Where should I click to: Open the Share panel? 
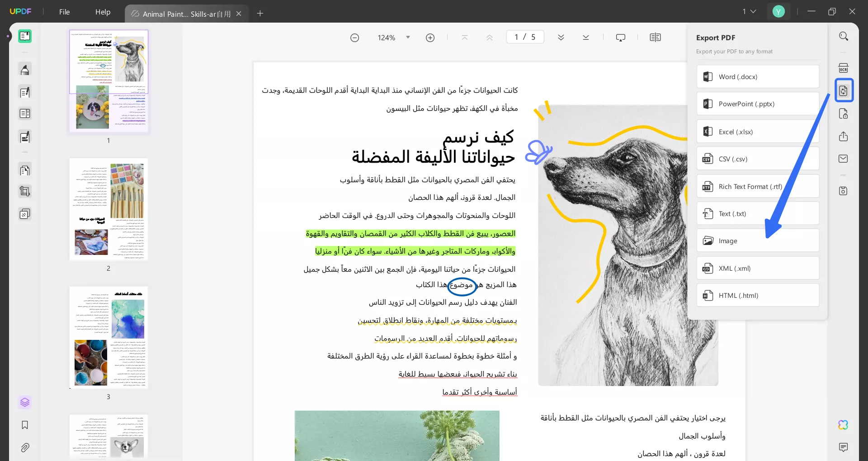click(844, 136)
